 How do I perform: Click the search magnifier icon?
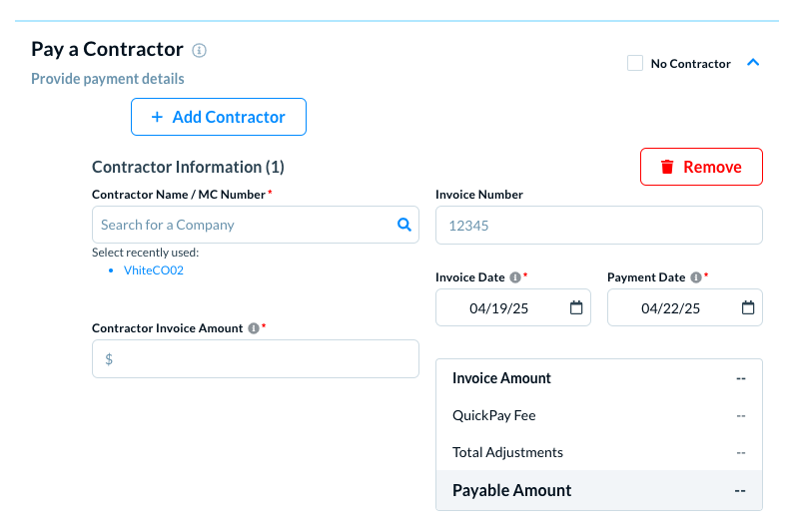click(x=404, y=225)
